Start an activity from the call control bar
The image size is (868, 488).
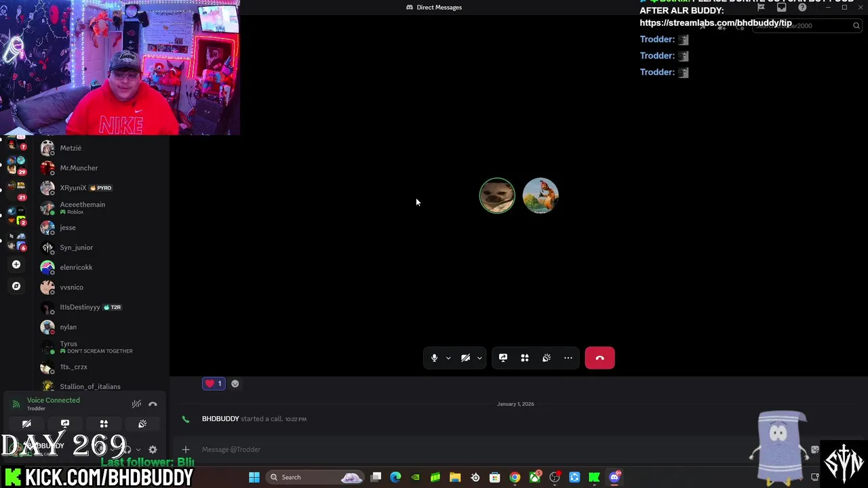(x=525, y=358)
